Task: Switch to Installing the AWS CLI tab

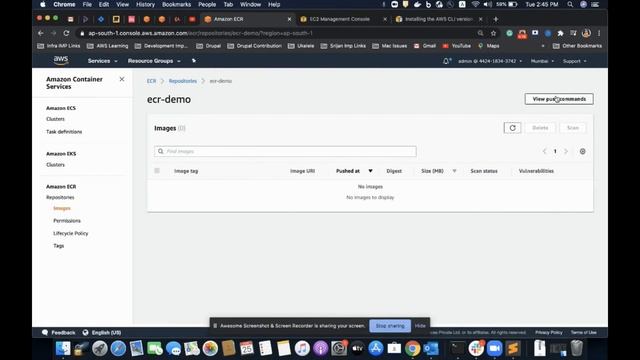Action: [438, 19]
